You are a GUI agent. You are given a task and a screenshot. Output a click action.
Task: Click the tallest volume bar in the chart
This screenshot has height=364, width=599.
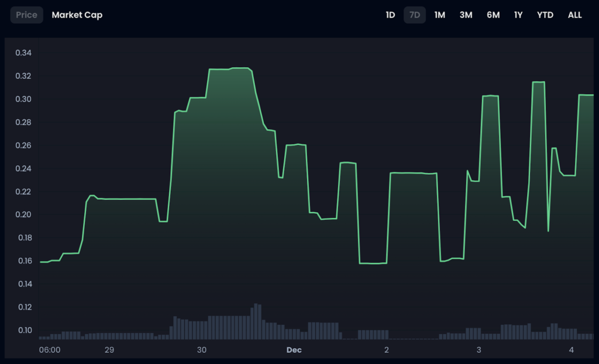pyautogui.click(x=256, y=321)
